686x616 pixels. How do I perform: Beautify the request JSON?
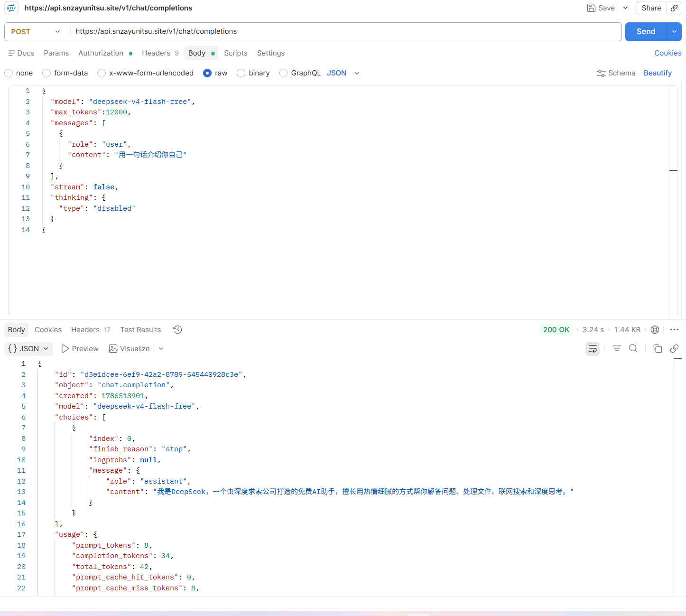tap(658, 73)
